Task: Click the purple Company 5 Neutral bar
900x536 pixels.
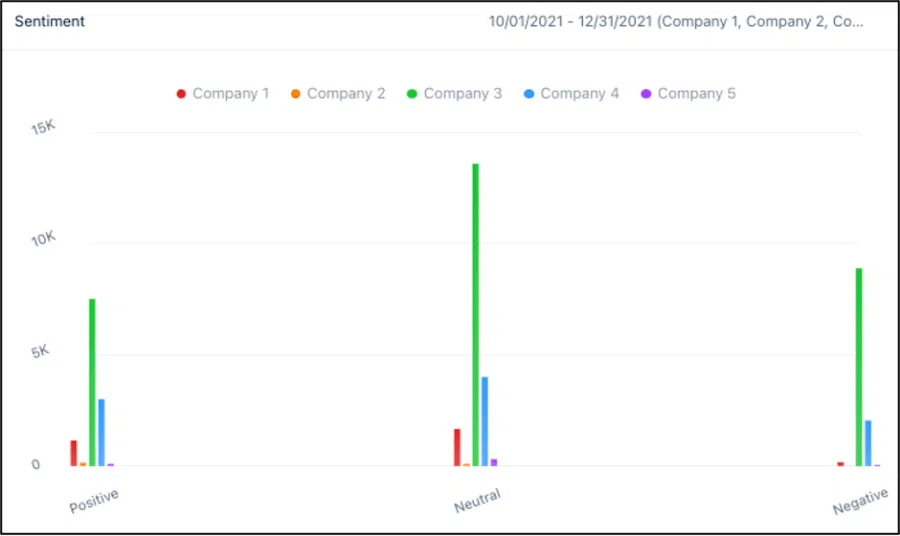Action: click(494, 462)
